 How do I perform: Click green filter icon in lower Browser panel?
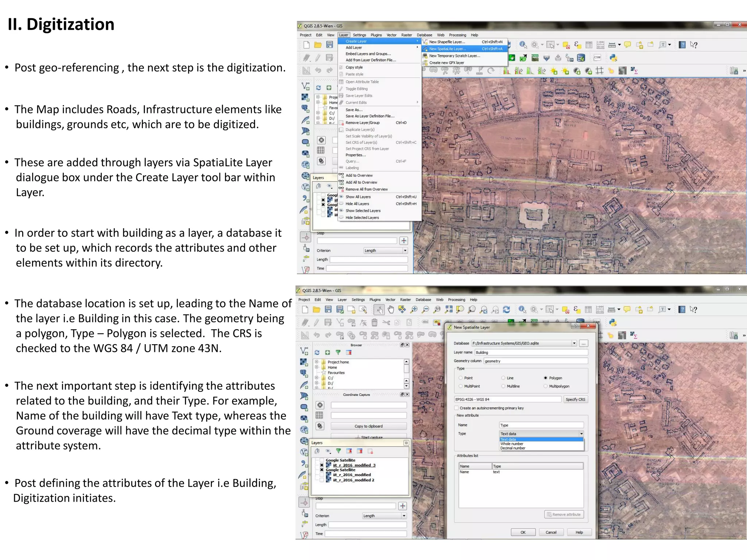point(338,353)
